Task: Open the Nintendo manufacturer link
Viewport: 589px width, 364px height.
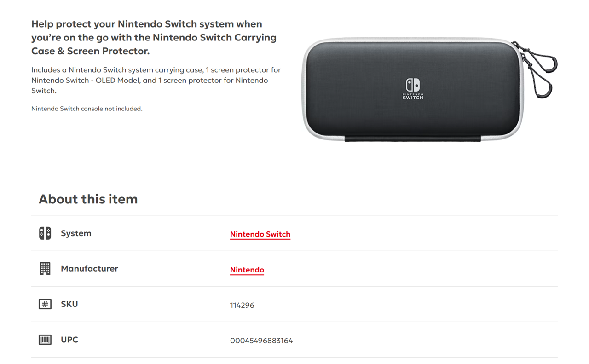Action: coord(247,270)
